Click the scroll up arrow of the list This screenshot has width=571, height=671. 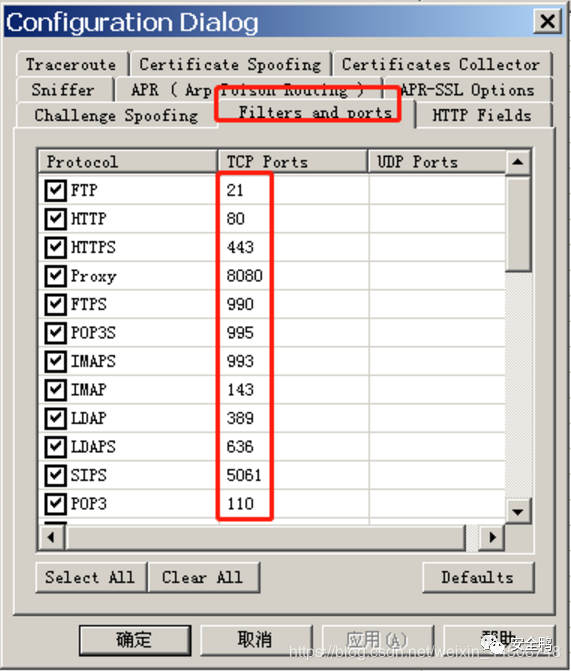pos(518,162)
